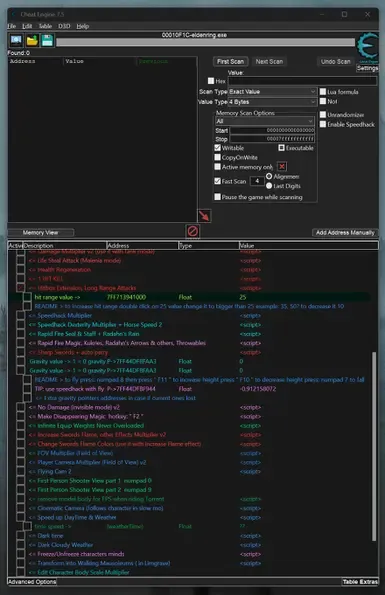Viewport: 385px width, 595px height.
Task: Open Settings under the logo
Action: (x=367, y=68)
